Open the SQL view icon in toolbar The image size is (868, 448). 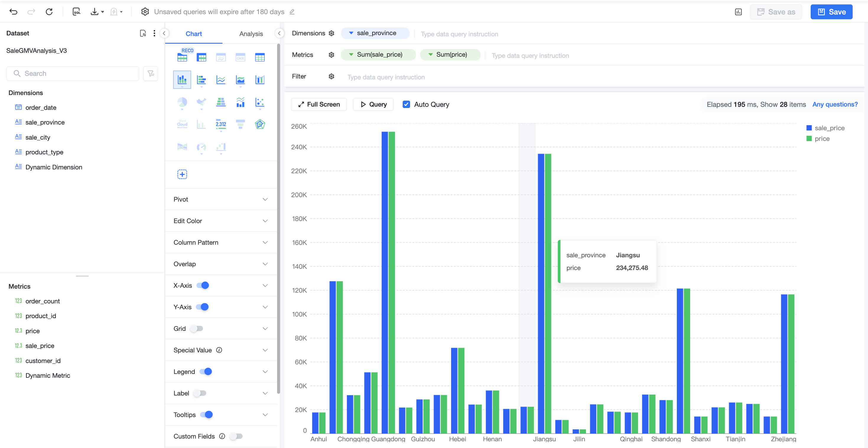tap(77, 12)
